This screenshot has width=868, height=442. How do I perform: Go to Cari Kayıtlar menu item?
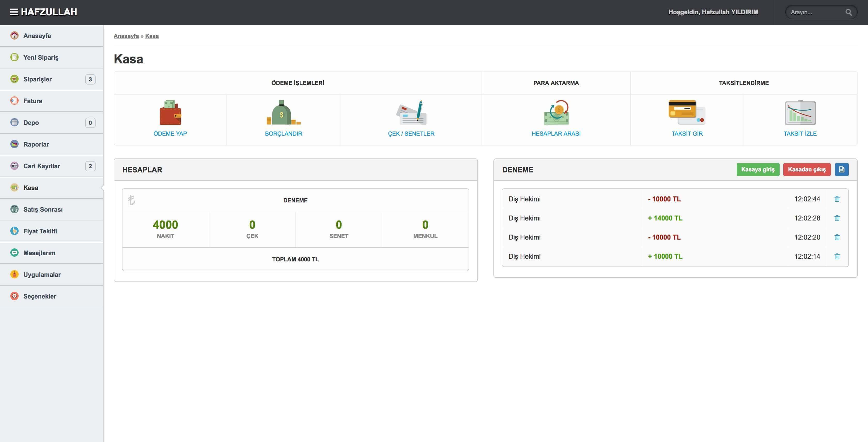pyautogui.click(x=41, y=166)
